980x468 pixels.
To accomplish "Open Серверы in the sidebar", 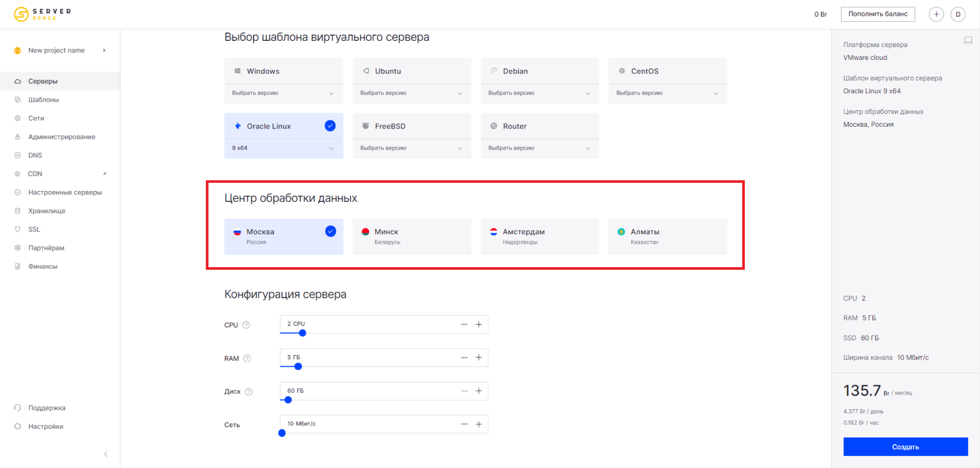I will click(x=60, y=81).
